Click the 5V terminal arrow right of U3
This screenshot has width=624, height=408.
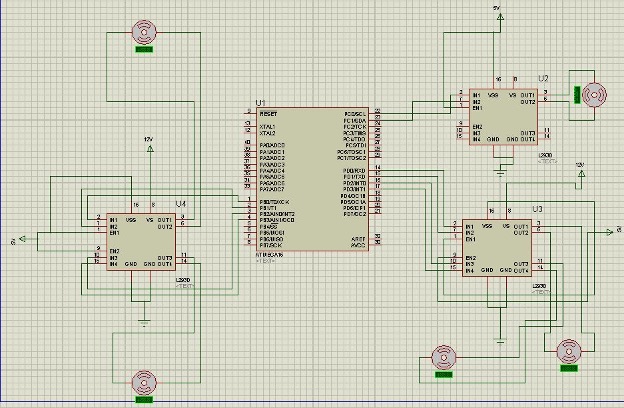pyautogui.click(x=609, y=232)
